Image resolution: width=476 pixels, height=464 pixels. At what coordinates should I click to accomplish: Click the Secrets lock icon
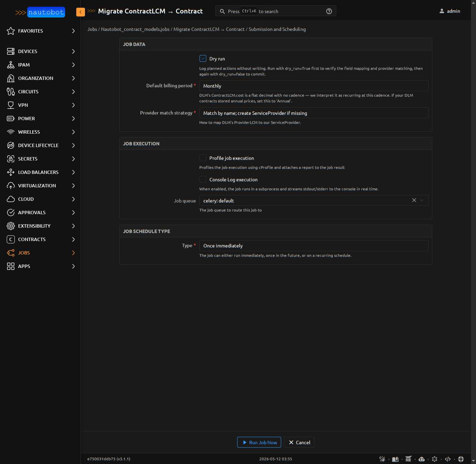point(11,159)
